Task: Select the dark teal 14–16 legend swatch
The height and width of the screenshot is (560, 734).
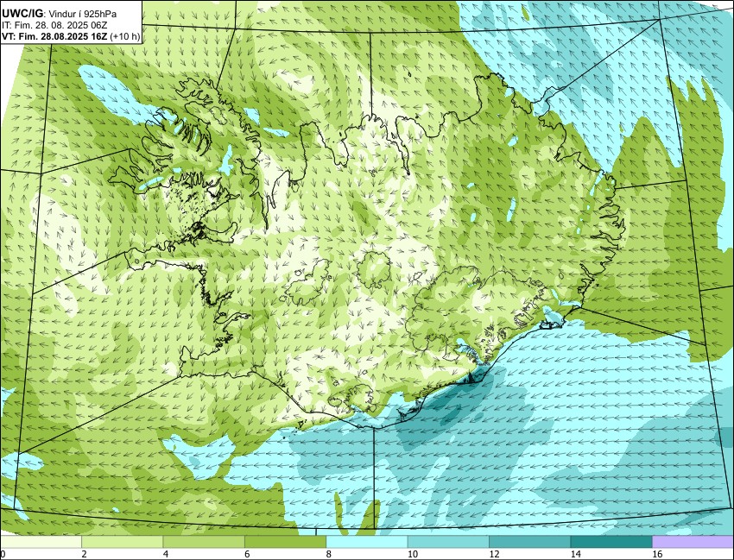Action: tap(611, 542)
